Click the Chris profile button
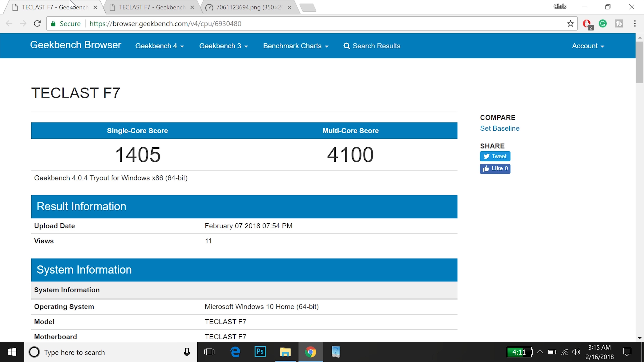This screenshot has height=362, width=644. tap(560, 7)
